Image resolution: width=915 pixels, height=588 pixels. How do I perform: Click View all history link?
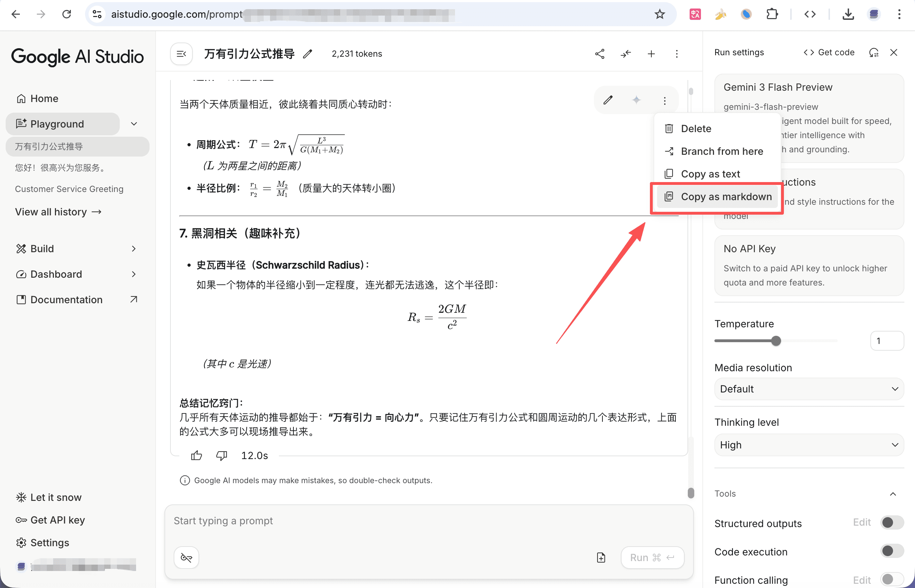(x=58, y=212)
